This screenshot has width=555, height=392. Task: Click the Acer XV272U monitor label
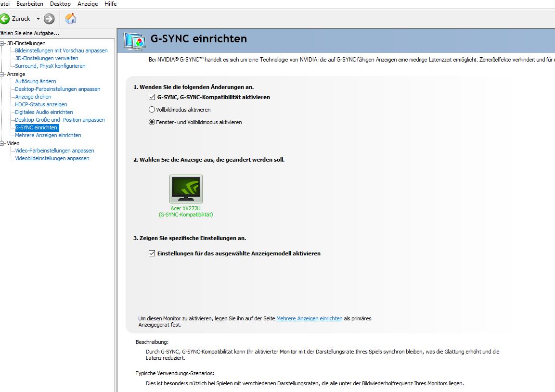(x=186, y=212)
